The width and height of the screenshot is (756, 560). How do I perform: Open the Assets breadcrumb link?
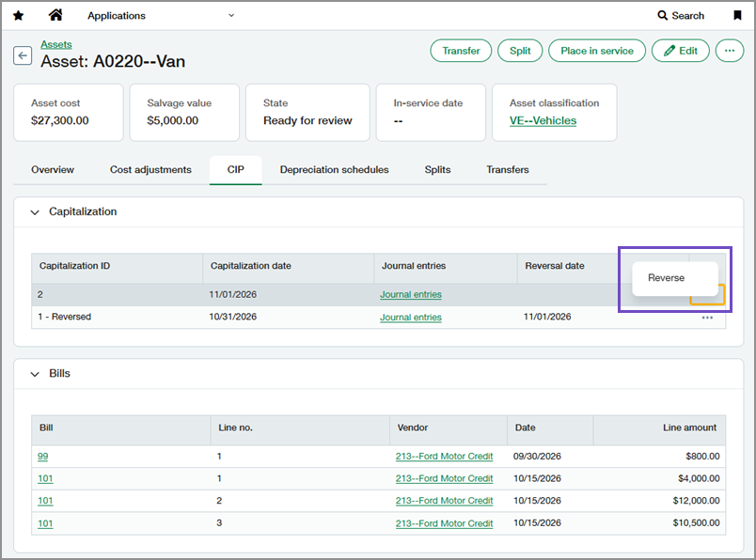click(x=55, y=44)
